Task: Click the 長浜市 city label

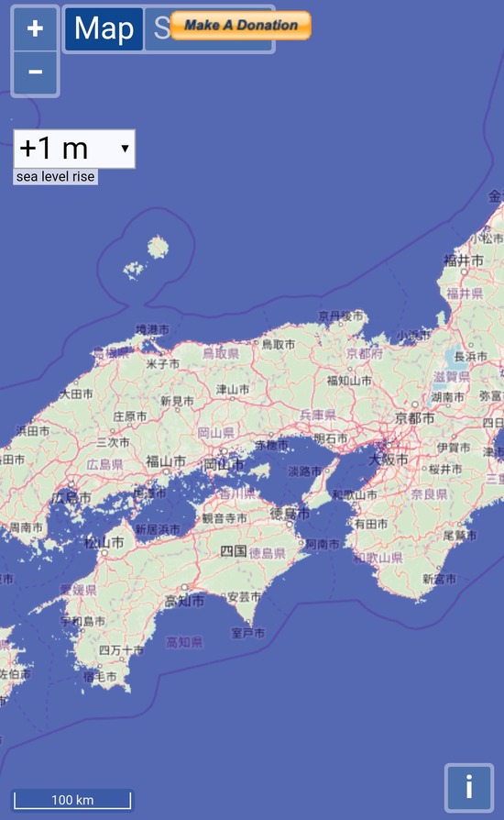Action: point(471,357)
